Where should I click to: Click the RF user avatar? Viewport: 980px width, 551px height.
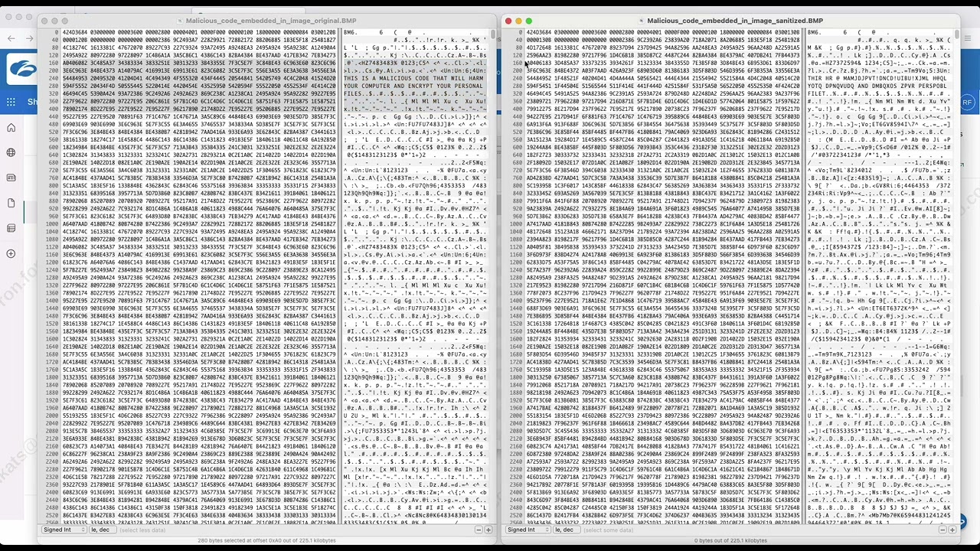968,103
